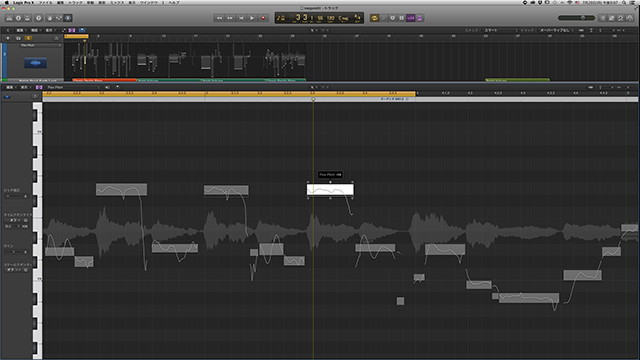Toggle the Mixer button
The width and height of the screenshot is (640, 360).
tap(59, 18)
